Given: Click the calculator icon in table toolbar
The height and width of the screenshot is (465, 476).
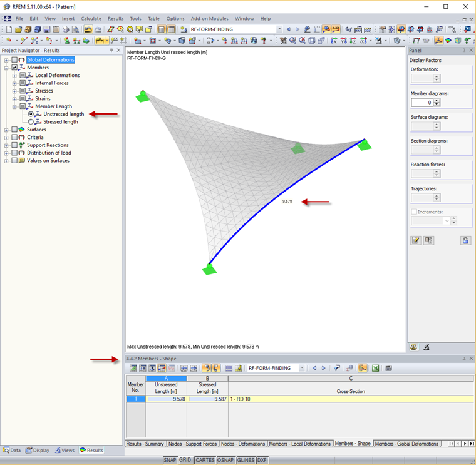Looking at the screenshot, I should [388, 368].
